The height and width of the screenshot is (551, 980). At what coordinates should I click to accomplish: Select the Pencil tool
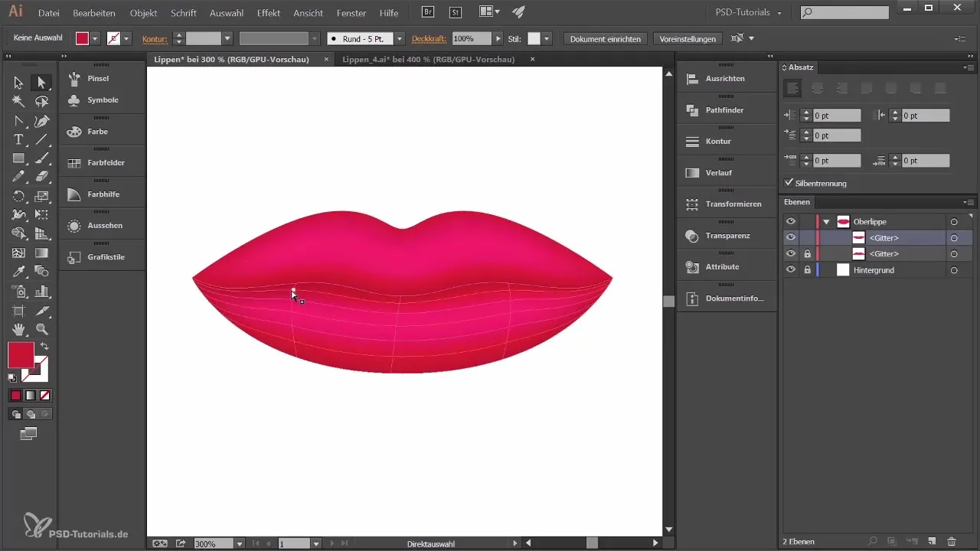click(18, 177)
